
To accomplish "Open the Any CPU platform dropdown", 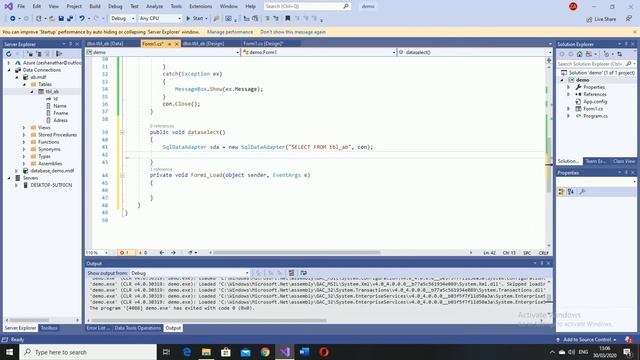I will [160, 18].
